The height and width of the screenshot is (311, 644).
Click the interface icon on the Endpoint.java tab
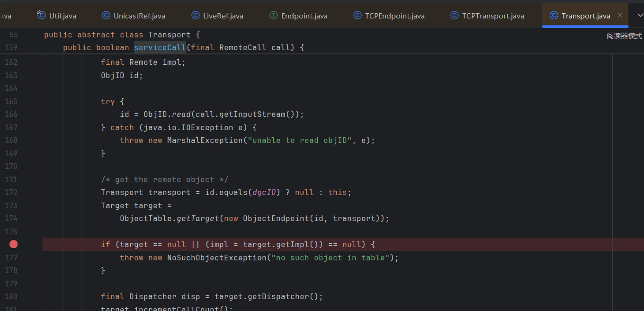[x=273, y=16]
